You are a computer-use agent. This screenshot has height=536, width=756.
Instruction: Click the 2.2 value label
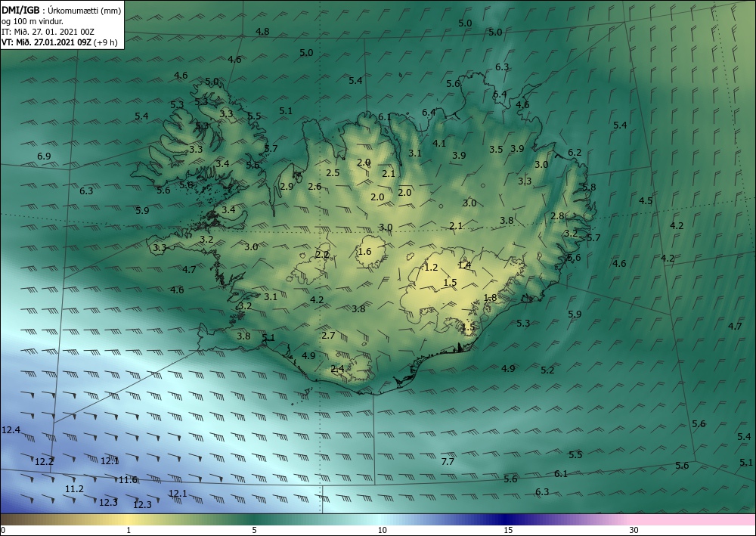(322, 255)
